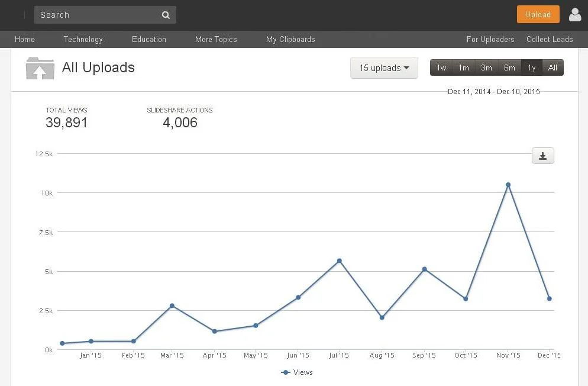Screen dimensions: 588x386
Task: Click the Sep '15 data point
Action: pyautogui.click(x=425, y=269)
